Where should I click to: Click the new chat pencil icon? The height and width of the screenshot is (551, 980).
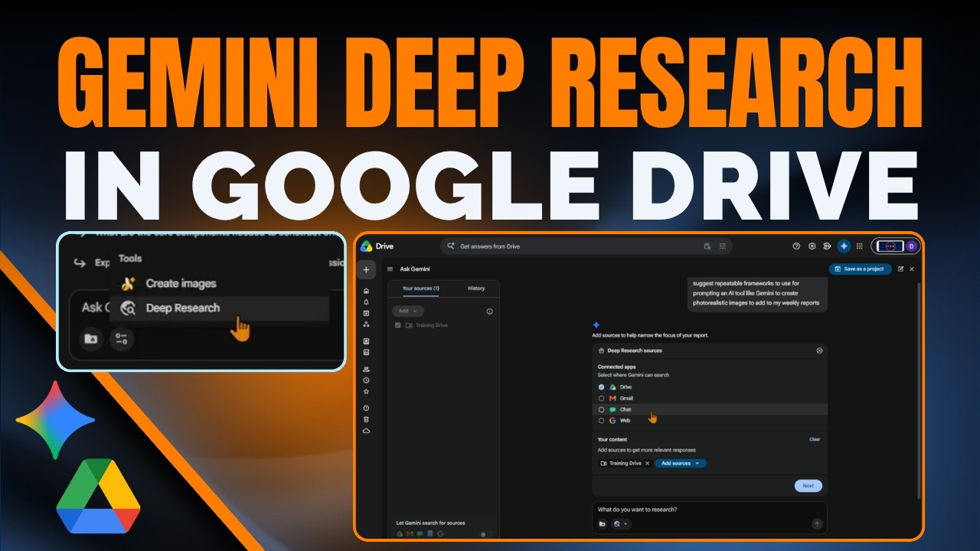pos(900,269)
